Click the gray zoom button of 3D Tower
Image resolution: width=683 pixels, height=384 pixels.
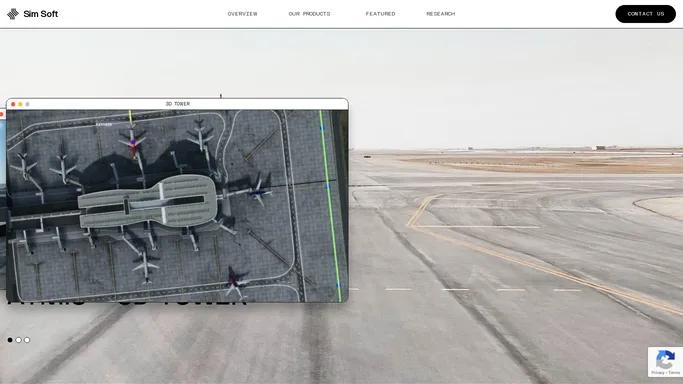[27, 104]
